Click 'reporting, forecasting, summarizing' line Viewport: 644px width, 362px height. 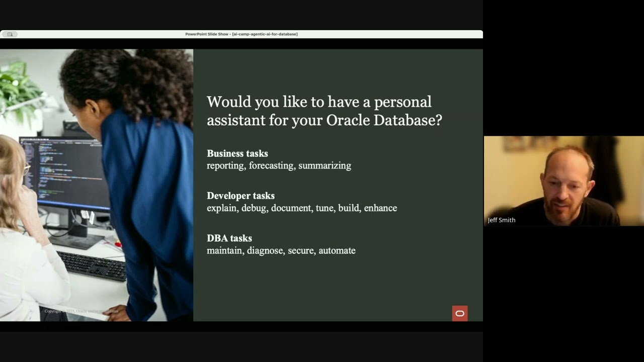point(279,165)
